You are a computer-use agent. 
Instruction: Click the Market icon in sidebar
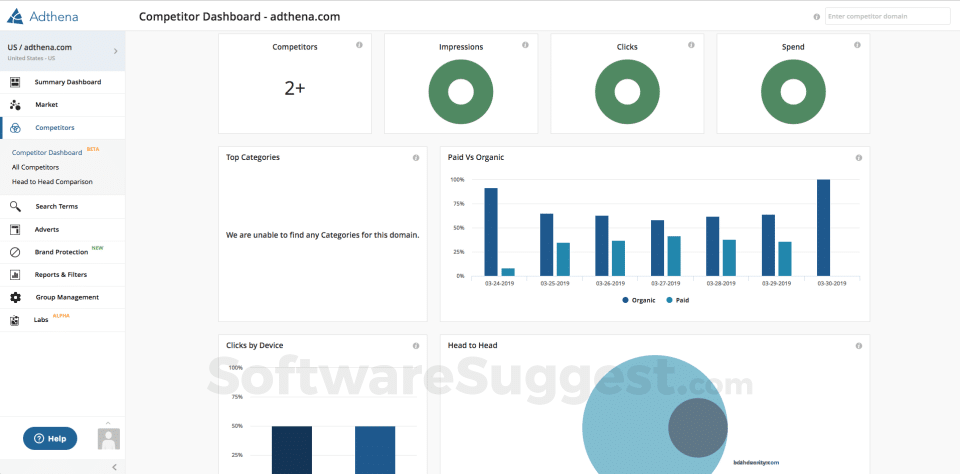coord(15,105)
